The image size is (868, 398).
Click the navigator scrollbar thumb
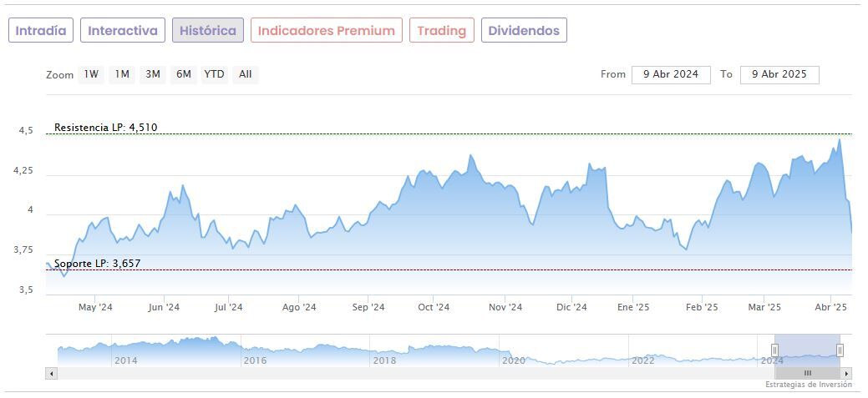pyautogui.click(x=807, y=373)
